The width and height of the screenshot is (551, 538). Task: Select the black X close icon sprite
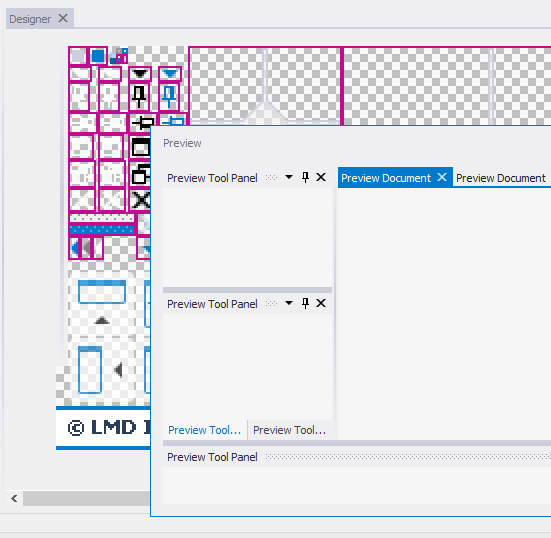[x=141, y=200]
